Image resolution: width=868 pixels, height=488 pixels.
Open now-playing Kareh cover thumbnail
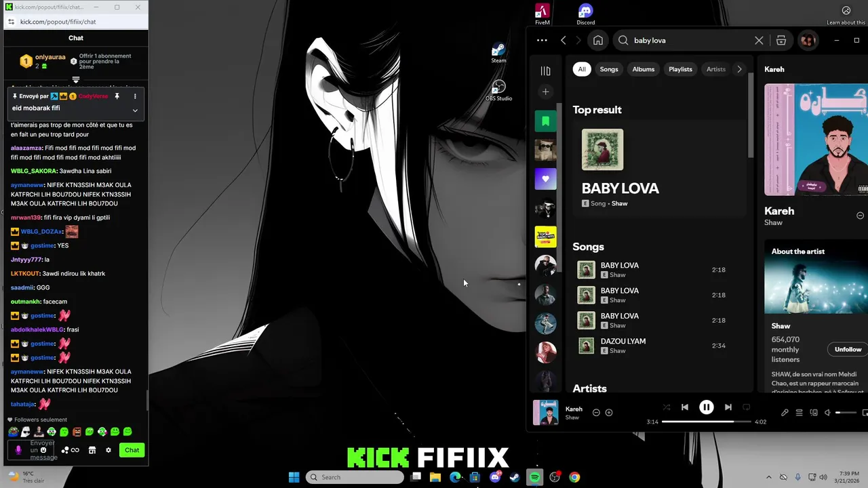545,413
